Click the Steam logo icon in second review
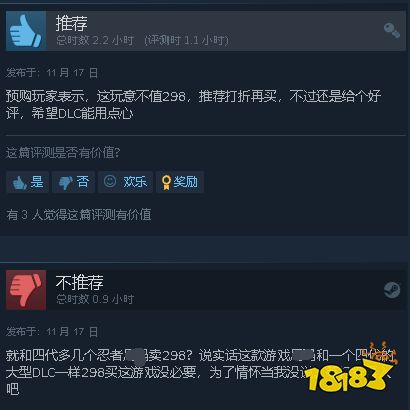This screenshot has width=410, height=410. tap(392, 290)
